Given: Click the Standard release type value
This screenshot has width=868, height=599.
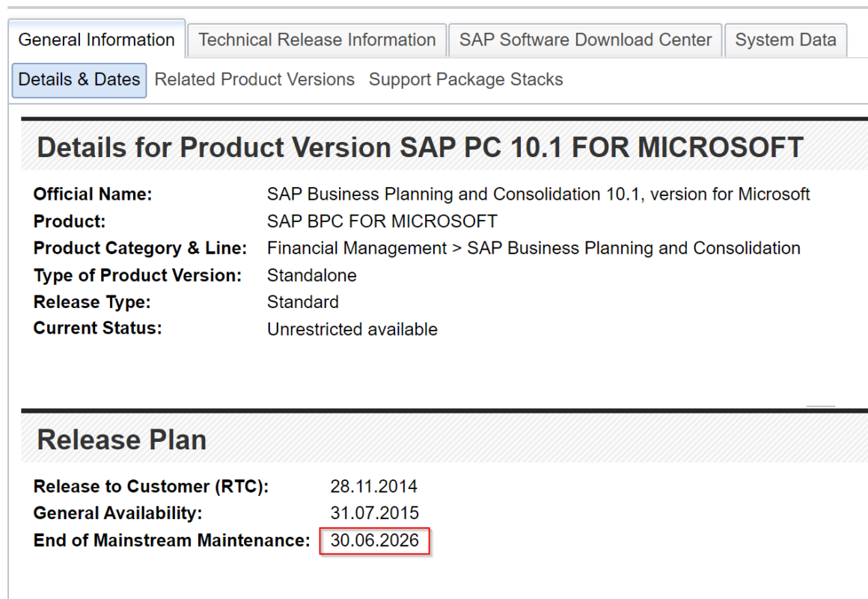Looking at the screenshot, I should 302,302.
